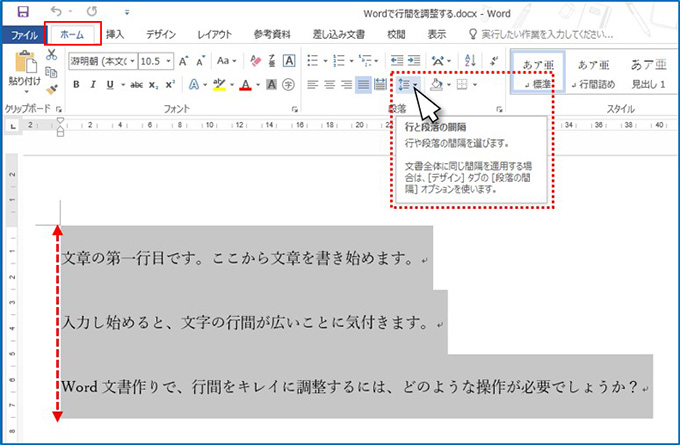Click the Asian Layout icon
This screenshot has width=680, height=445.
click(438, 61)
